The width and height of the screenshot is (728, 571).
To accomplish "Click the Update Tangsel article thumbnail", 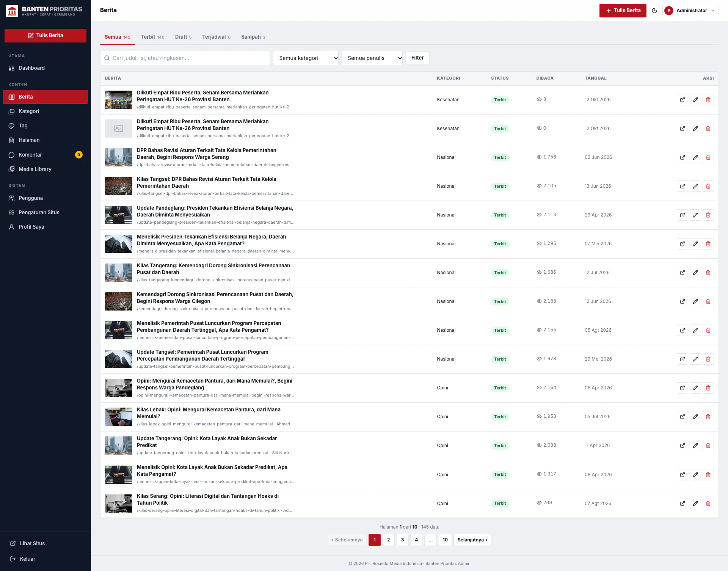I will [x=119, y=359].
